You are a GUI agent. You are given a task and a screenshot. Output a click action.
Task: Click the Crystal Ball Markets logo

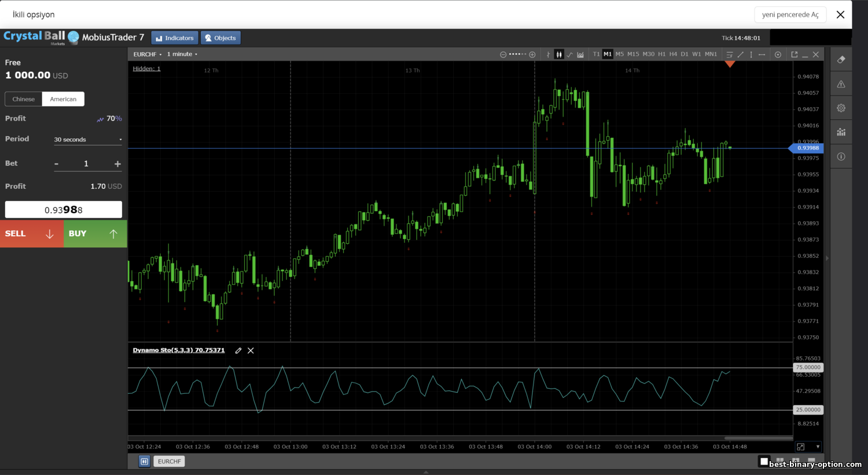click(41, 38)
